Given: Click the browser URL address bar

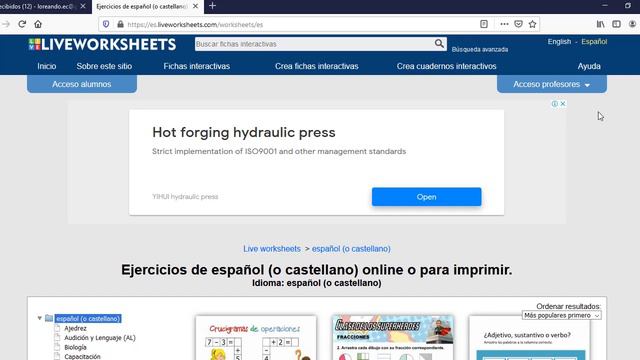Looking at the screenshot, I should pyautogui.click(x=301, y=24).
